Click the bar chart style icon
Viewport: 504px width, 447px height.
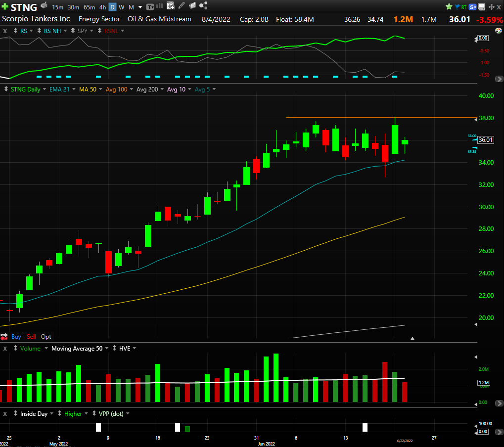click(x=160, y=6)
